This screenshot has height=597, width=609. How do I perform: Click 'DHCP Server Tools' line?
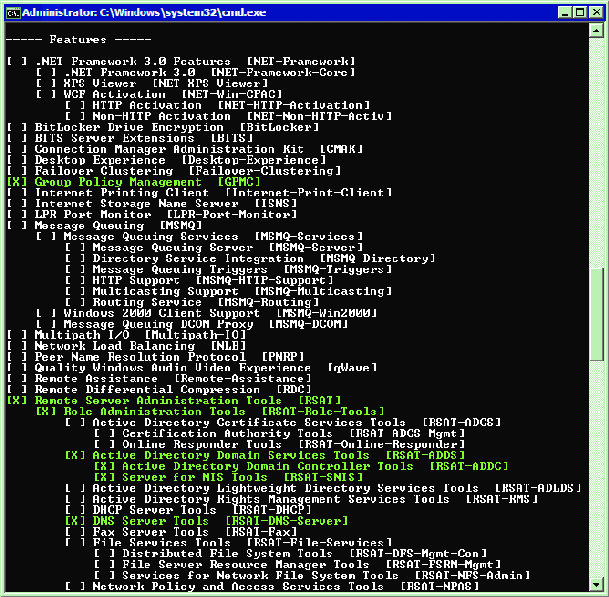tap(188, 510)
